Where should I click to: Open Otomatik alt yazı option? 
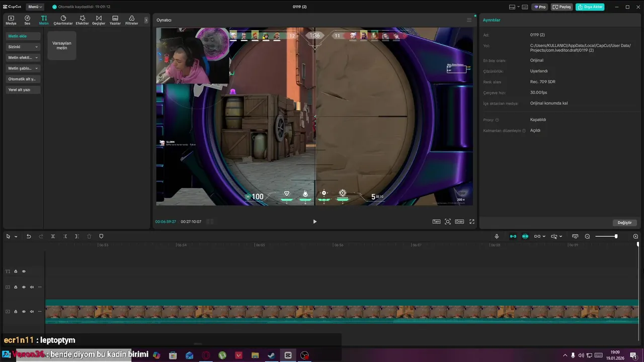click(x=23, y=79)
